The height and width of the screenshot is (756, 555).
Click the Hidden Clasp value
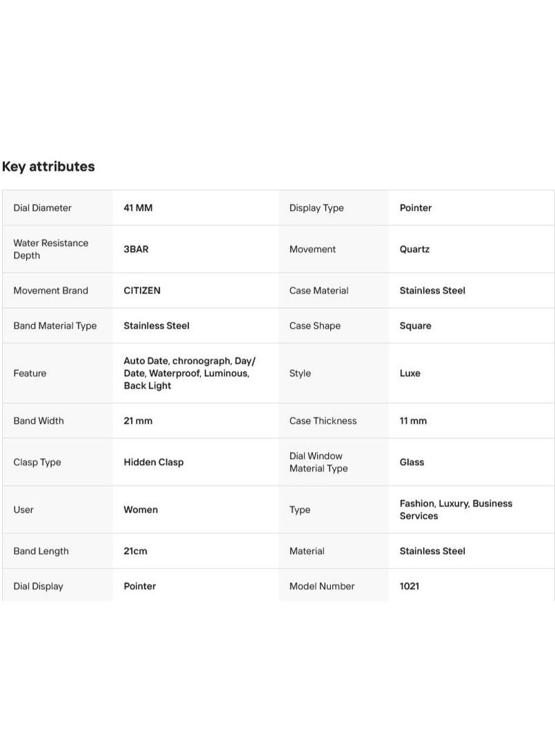tap(153, 463)
